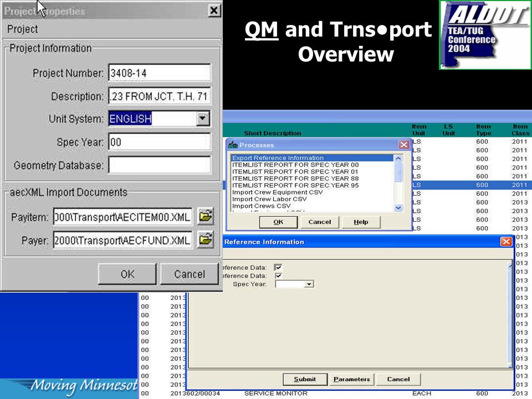Click Submit in Reference Information
This screenshot has height=399, width=532.
[x=305, y=379]
